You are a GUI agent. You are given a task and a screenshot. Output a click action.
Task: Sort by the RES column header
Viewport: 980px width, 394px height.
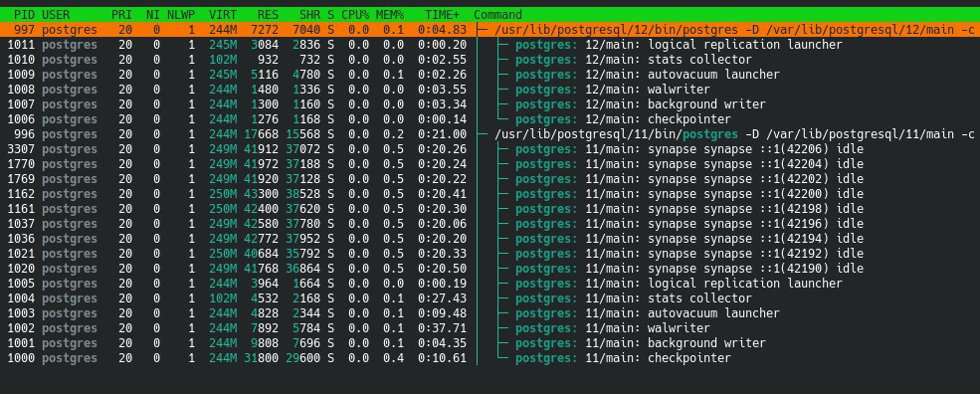(268, 14)
